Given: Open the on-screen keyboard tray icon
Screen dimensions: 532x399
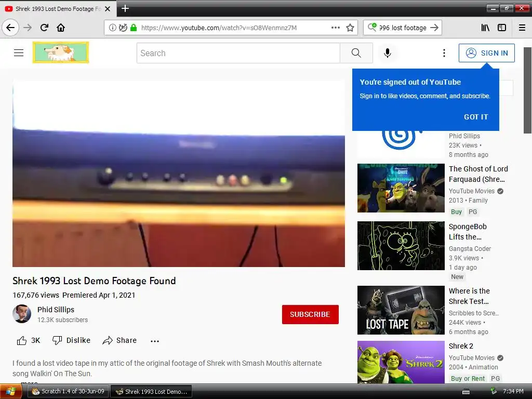Looking at the screenshot, I should [466, 392].
